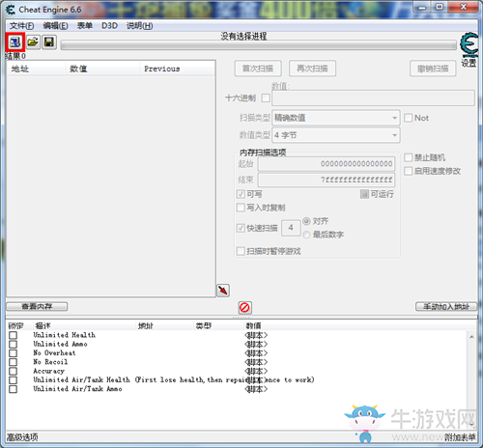Click the Cheat Engine title bar icon
The height and width of the screenshot is (448, 483).
pos(11,10)
